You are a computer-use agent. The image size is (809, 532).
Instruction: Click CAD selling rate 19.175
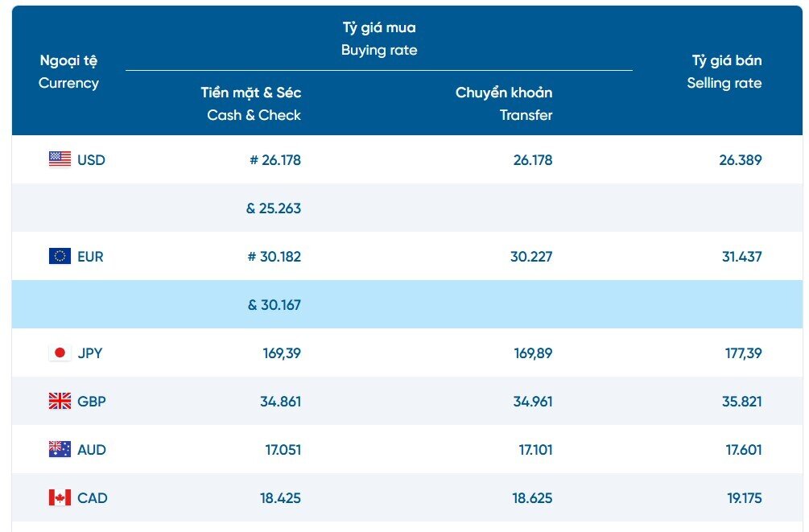[x=744, y=497]
